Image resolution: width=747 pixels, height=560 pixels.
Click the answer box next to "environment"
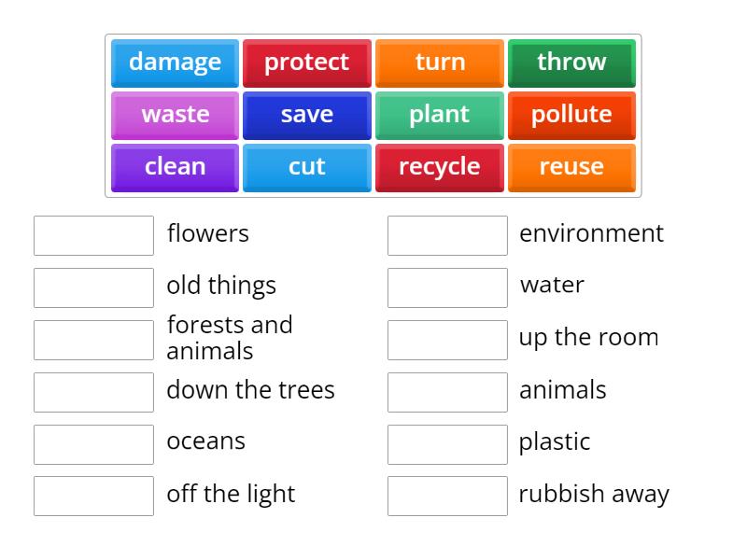coord(447,235)
